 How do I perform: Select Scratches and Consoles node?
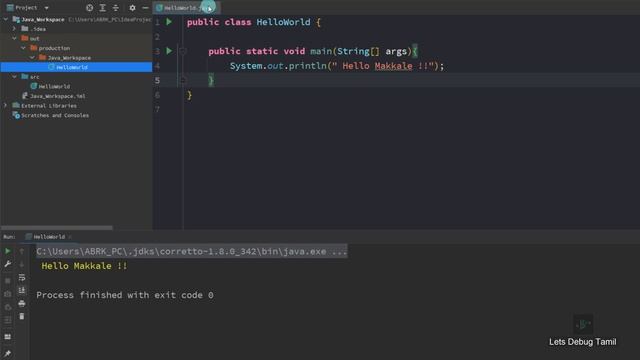(55, 116)
